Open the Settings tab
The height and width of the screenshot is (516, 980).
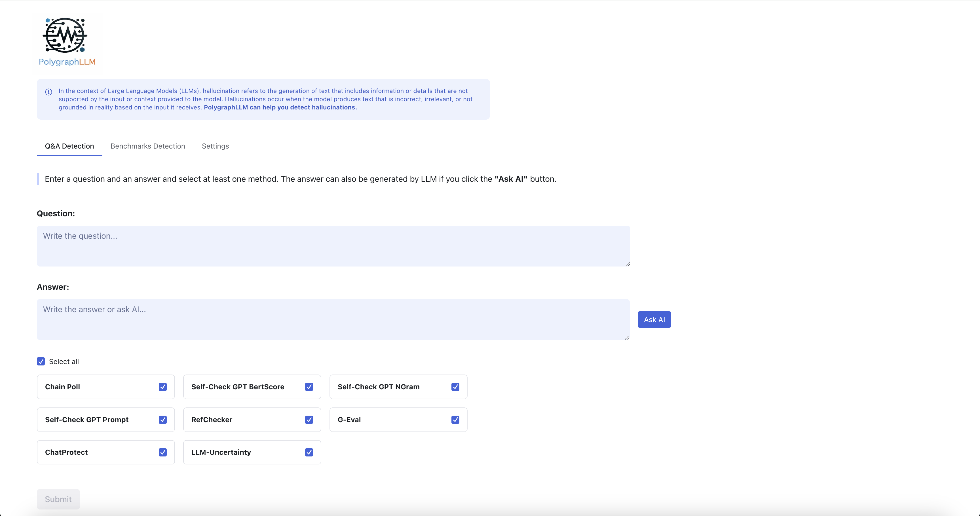point(215,146)
